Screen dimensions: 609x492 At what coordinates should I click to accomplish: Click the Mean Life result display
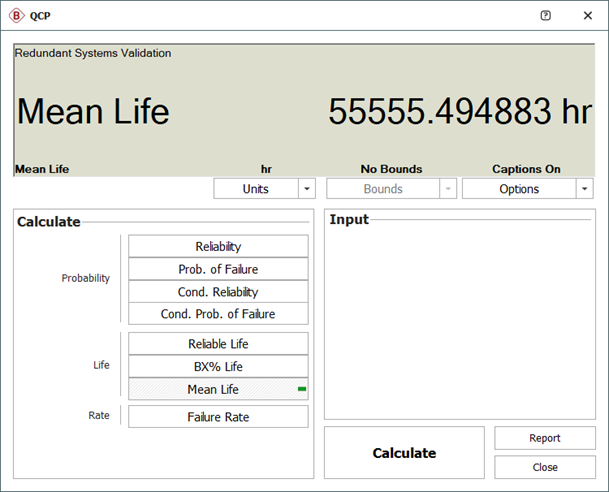tap(304, 111)
